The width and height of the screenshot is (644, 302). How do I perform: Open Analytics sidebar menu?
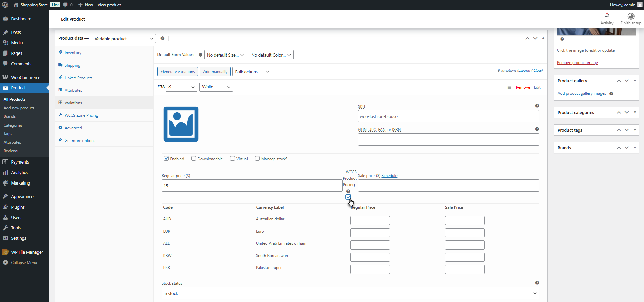[24, 173]
